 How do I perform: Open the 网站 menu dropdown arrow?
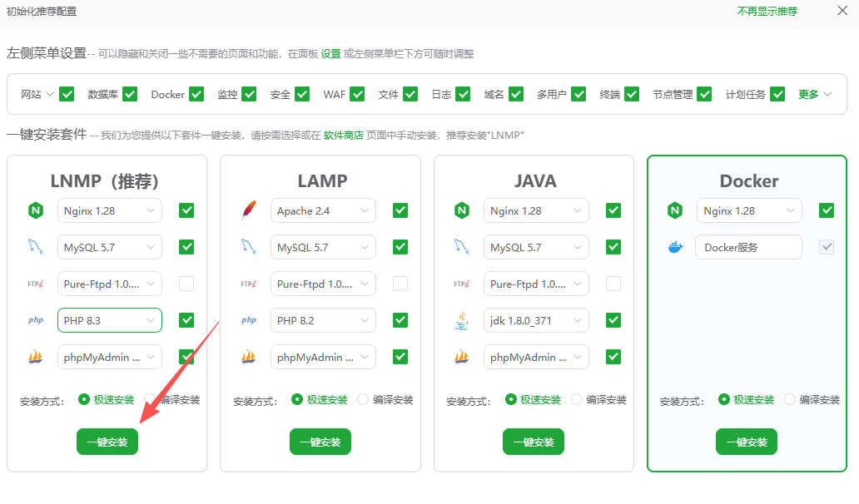tap(50, 94)
